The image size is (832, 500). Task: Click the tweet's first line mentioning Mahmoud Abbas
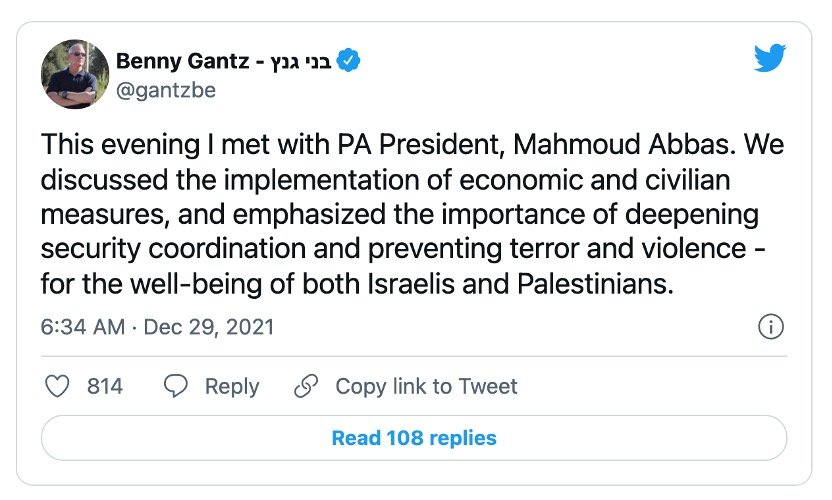(x=413, y=145)
